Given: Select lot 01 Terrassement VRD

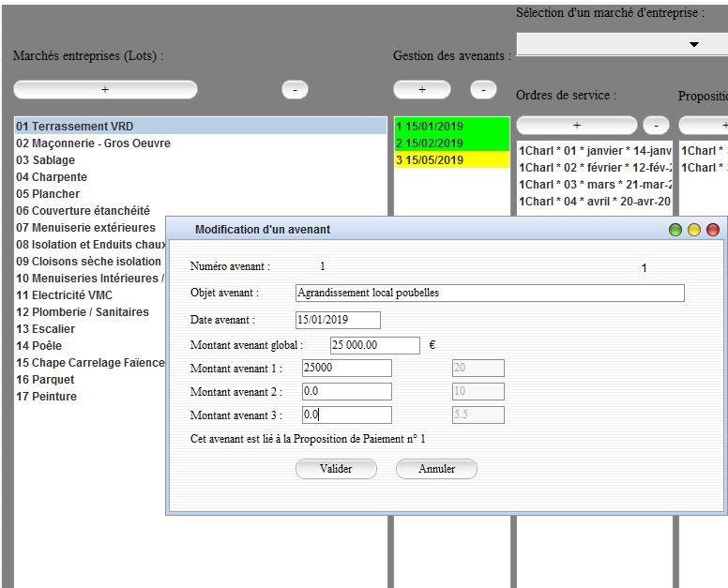Looking at the screenshot, I should [x=201, y=127].
